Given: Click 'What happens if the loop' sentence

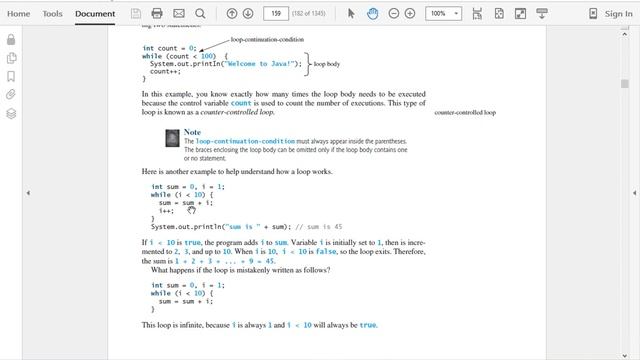Looking at the screenshot, I should [240, 270].
